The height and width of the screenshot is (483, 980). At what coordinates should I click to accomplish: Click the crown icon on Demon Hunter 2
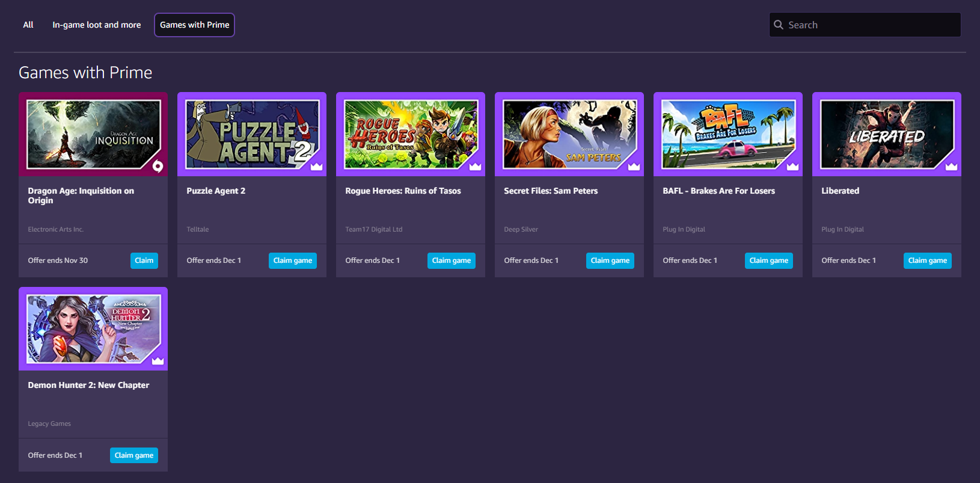158,361
